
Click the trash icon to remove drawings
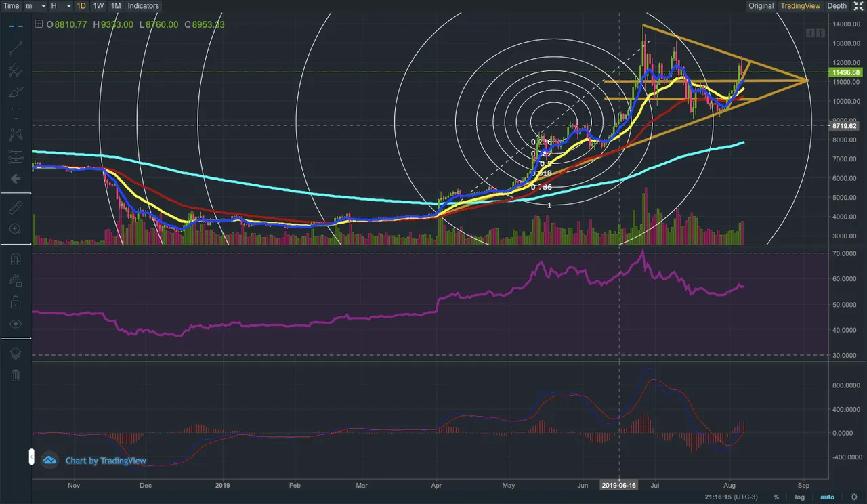16,375
